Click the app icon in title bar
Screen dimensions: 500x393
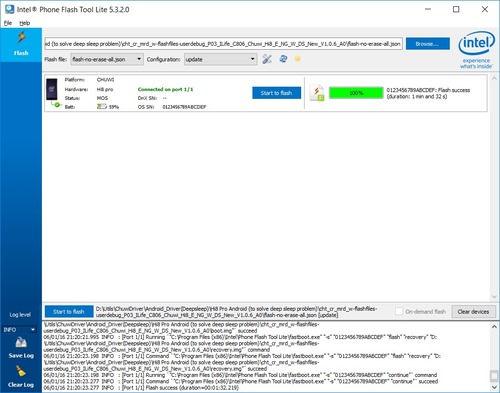click(9, 9)
